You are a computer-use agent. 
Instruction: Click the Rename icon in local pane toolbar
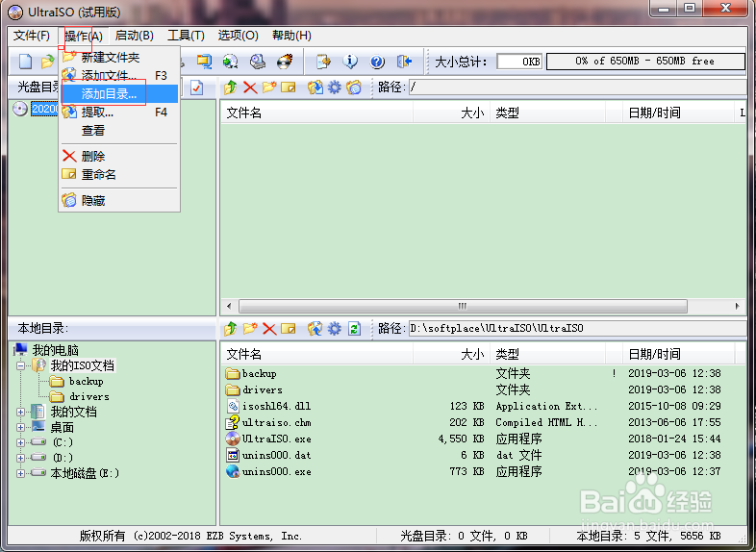(289, 329)
